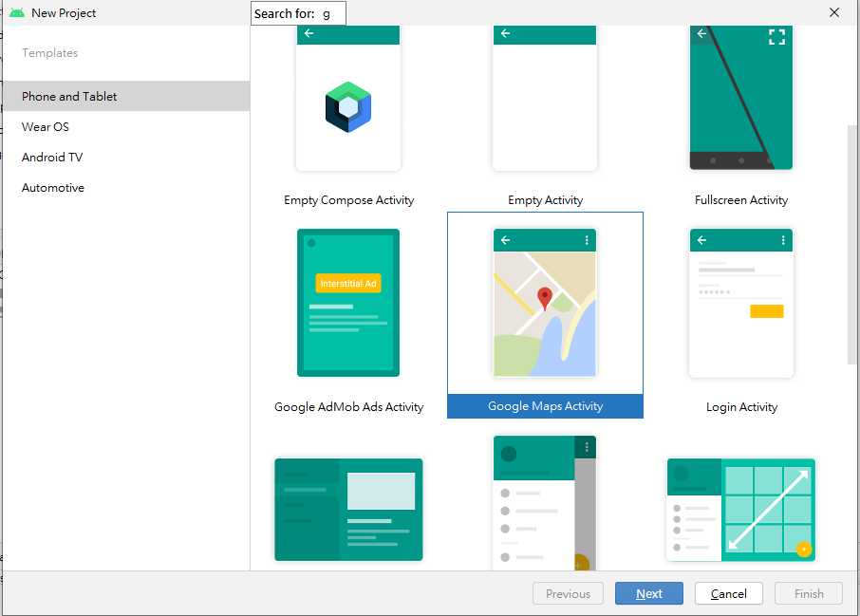This screenshot has width=860, height=616.
Task: Pick the navigation drawer template thumbnail
Action: tap(545, 503)
